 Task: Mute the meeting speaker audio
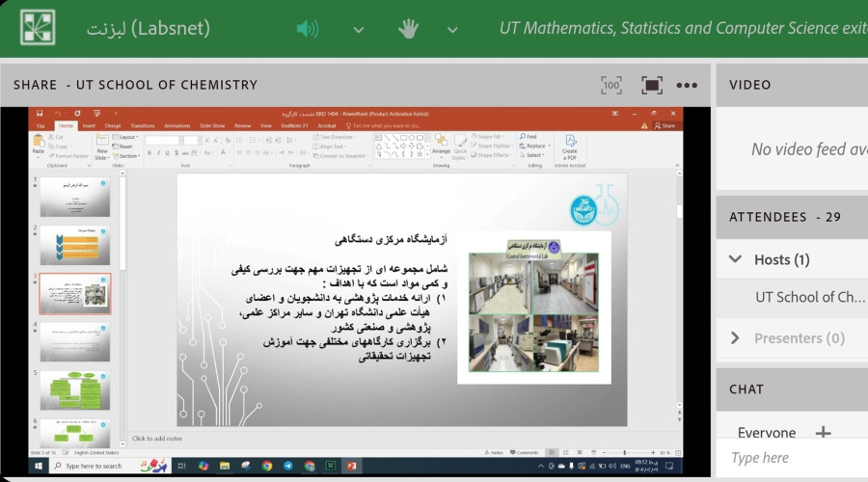coord(307,29)
